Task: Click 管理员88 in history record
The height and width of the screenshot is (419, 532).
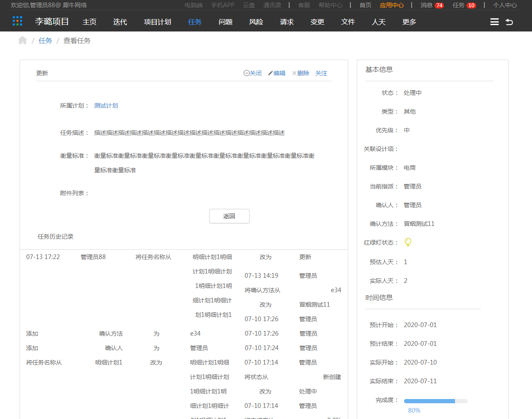Action: (93, 257)
